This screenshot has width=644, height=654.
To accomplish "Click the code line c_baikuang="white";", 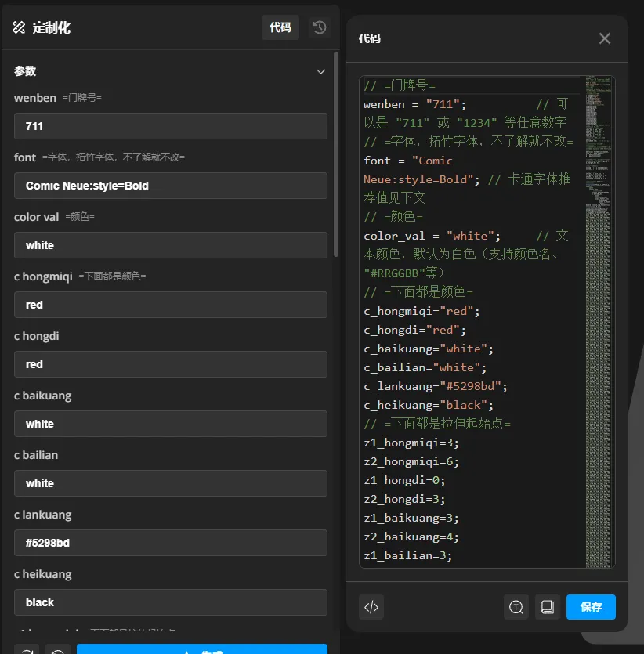I will [429, 349].
